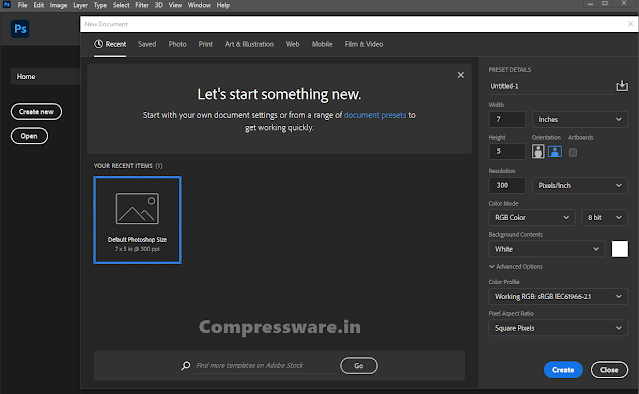Open the RGB Color mode dropdown
The width and height of the screenshot is (639, 394).
(531, 218)
